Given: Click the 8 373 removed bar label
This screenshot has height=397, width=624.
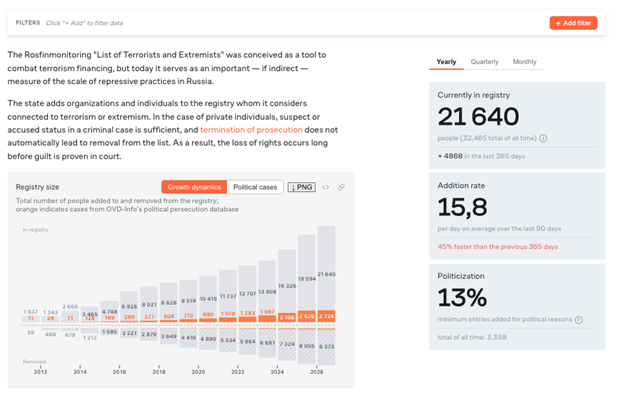Looking at the screenshot, I should click(x=326, y=346).
